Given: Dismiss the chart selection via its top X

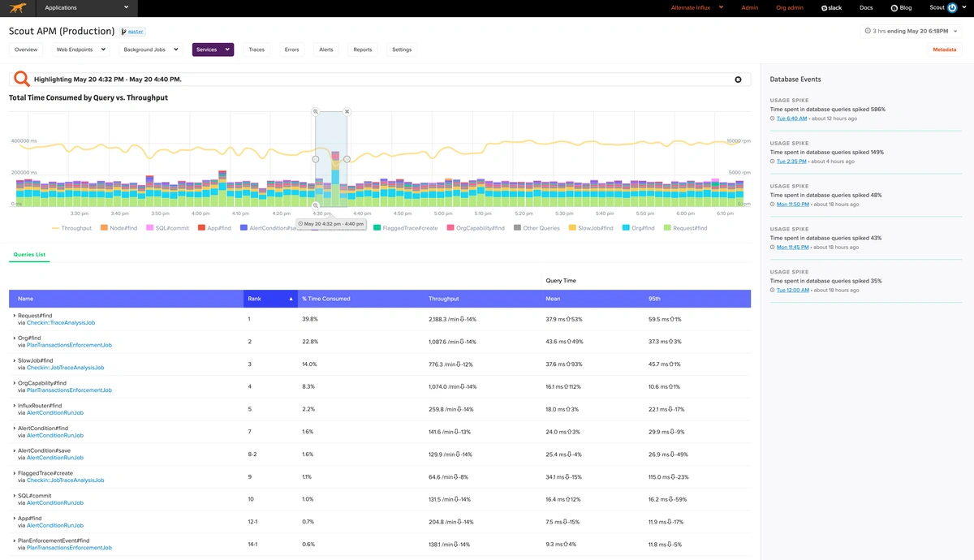Looking at the screenshot, I should point(347,112).
